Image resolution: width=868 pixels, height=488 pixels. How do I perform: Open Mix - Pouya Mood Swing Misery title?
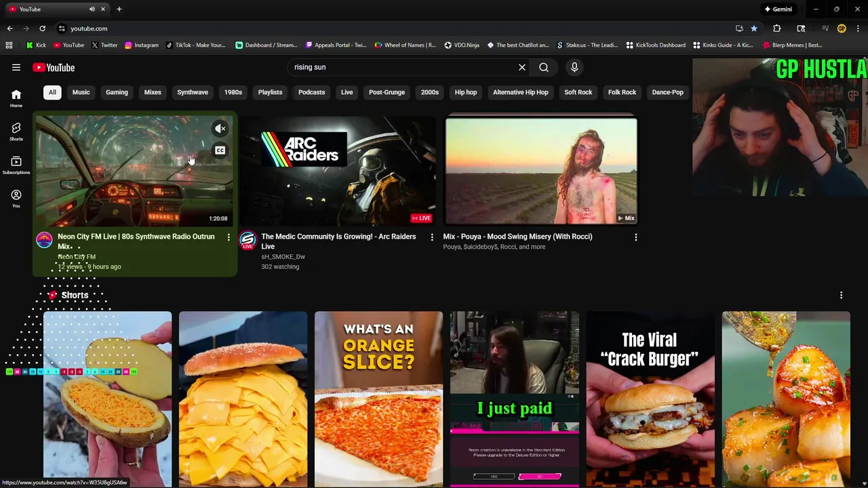pyautogui.click(x=517, y=237)
